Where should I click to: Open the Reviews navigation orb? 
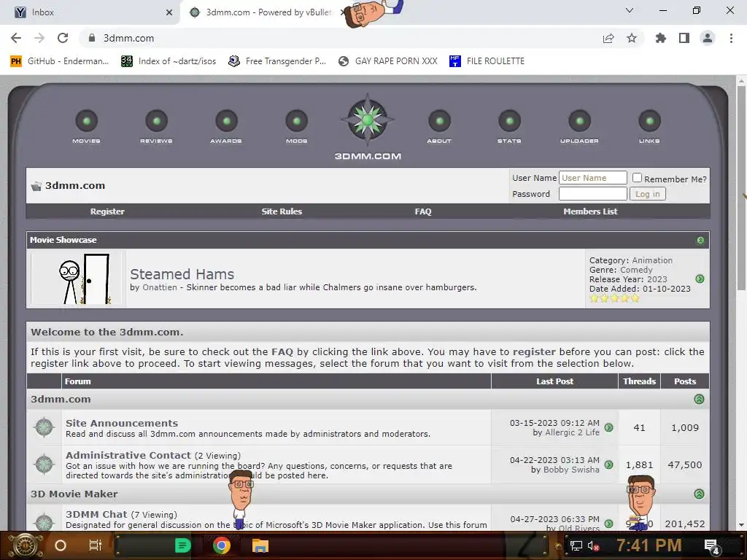(156, 121)
